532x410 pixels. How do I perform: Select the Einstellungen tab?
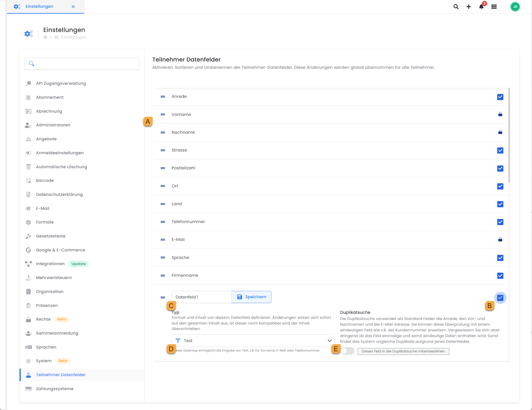(x=39, y=6)
